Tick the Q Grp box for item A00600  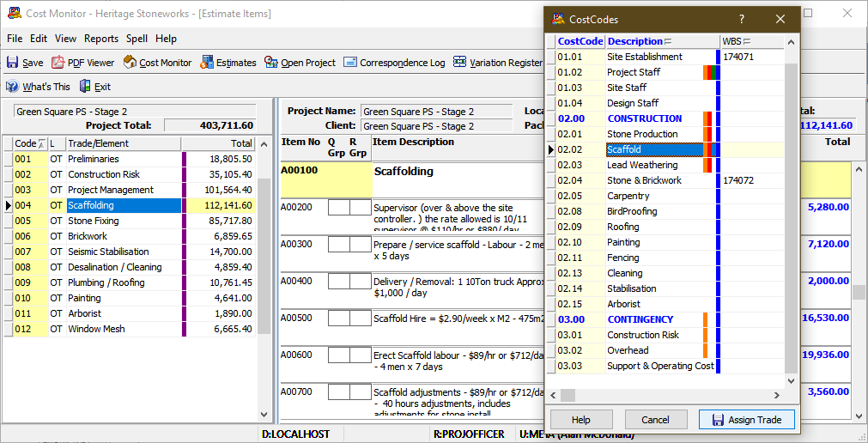click(339, 355)
